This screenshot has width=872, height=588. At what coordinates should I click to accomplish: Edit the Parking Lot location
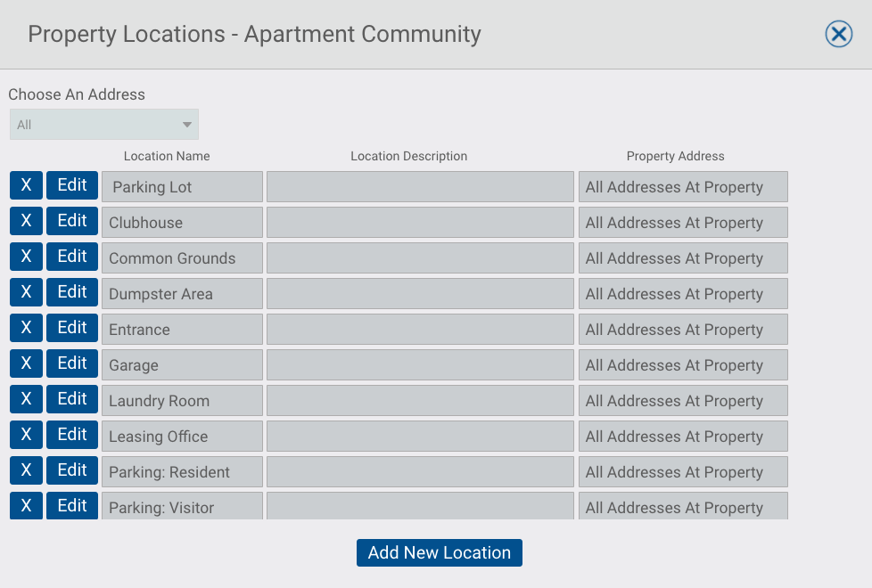[72, 185]
